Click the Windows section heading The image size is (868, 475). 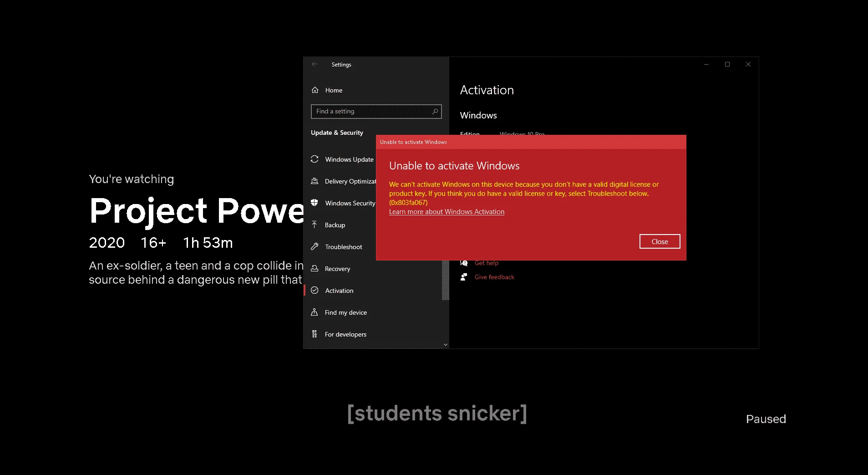(x=478, y=115)
